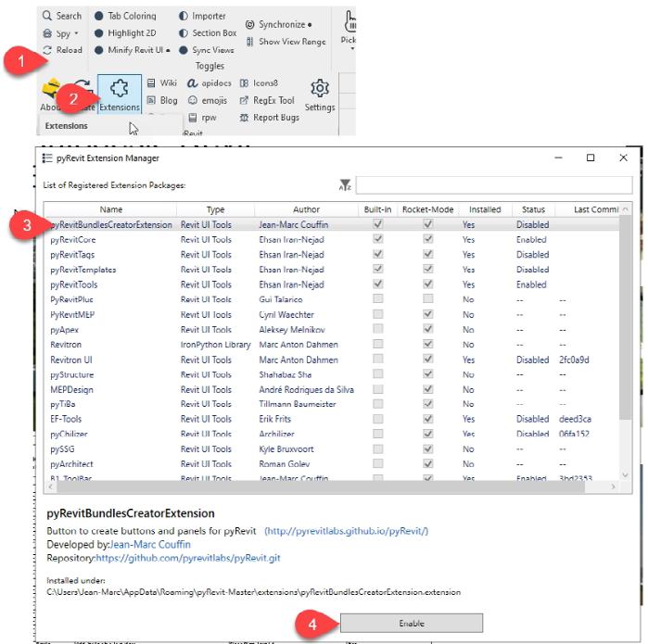Select the pyRevitCore row
Screen dimensions: 648x644
[x=332, y=240]
